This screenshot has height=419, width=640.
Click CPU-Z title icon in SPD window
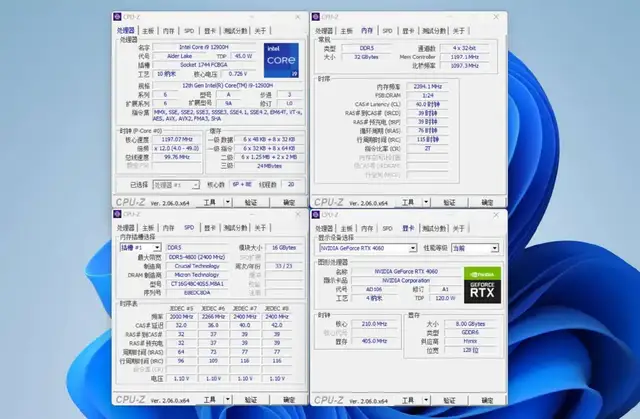pos(118,214)
